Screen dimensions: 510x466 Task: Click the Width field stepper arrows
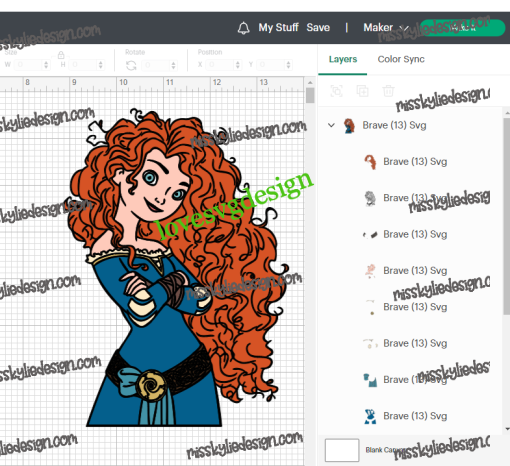46,65
